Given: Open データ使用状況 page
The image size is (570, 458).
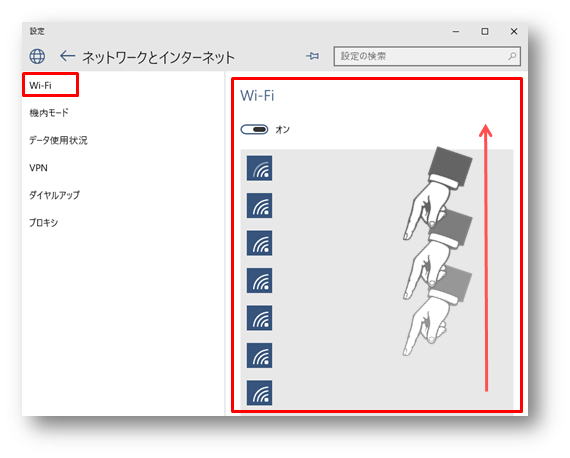Looking at the screenshot, I should [x=58, y=140].
